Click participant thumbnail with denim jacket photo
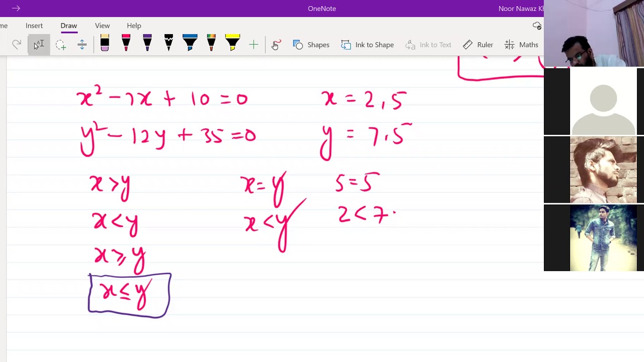The height and width of the screenshot is (362, 644). [x=594, y=238]
